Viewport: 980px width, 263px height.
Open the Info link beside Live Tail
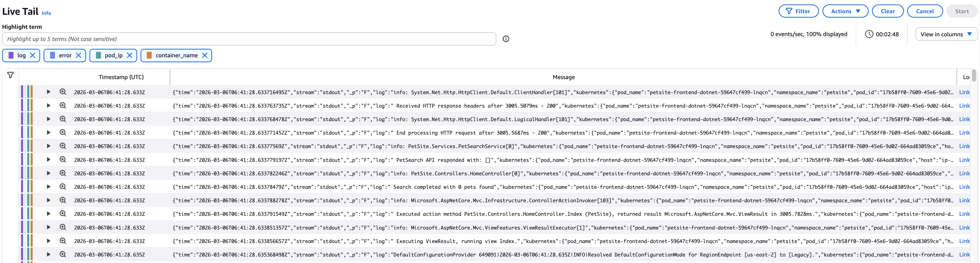pyautogui.click(x=46, y=13)
